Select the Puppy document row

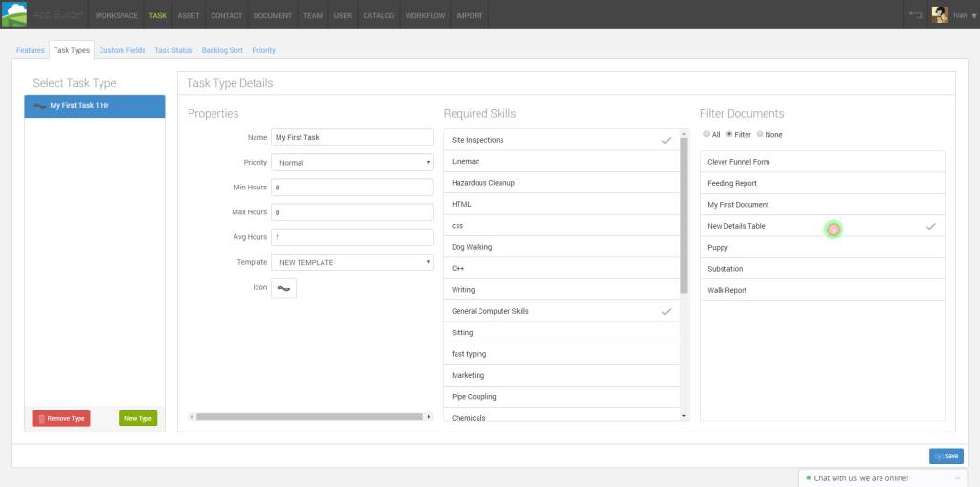click(822, 248)
